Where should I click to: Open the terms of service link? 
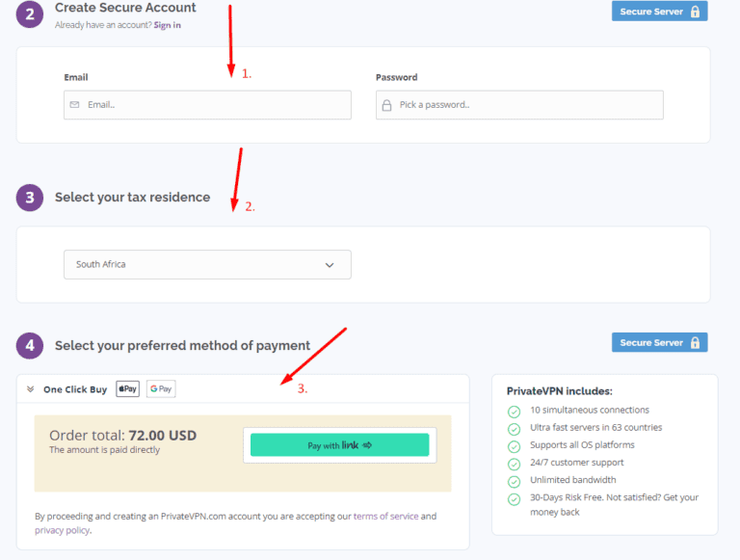[385, 517]
